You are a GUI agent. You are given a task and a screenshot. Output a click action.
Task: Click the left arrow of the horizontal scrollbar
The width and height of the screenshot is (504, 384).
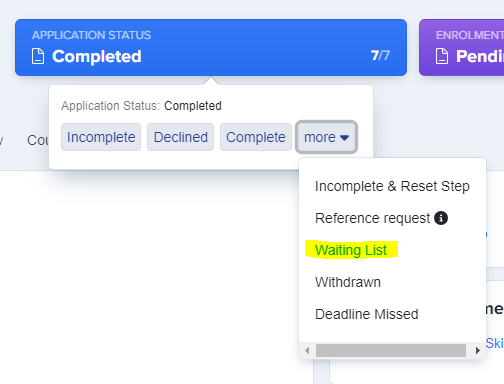(x=307, y=350)
